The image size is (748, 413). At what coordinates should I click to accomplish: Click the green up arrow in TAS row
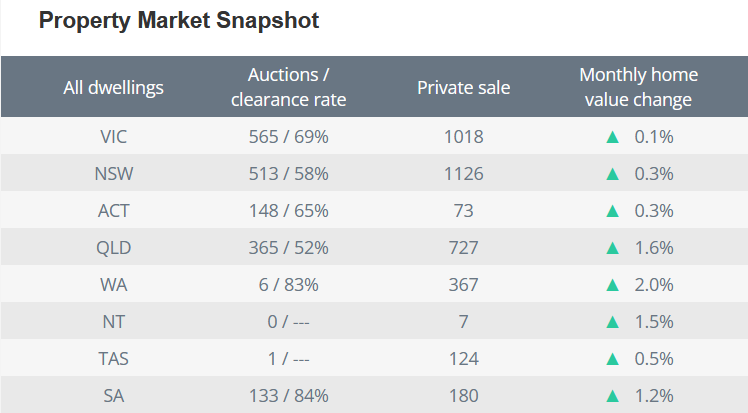[613, 359]
